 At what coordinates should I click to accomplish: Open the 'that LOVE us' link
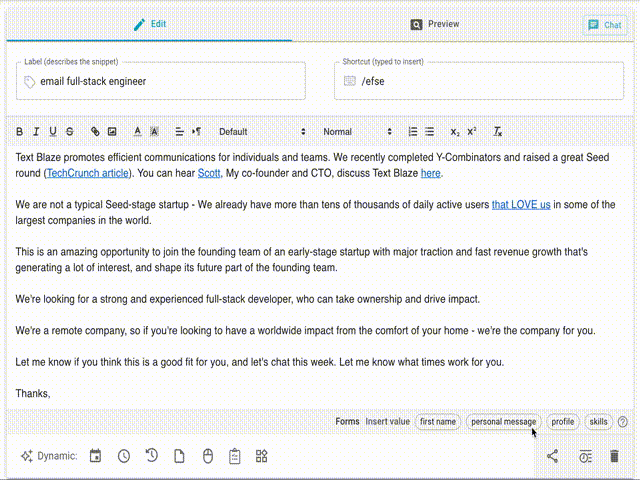[x=521, y=204]
